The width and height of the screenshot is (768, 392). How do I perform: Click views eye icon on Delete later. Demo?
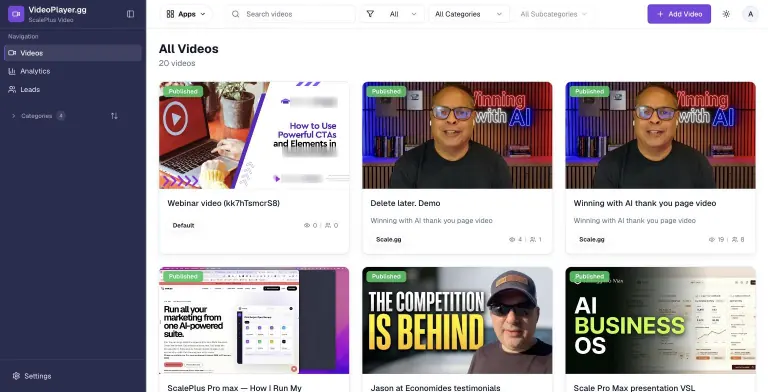click(x=512, y=240)
